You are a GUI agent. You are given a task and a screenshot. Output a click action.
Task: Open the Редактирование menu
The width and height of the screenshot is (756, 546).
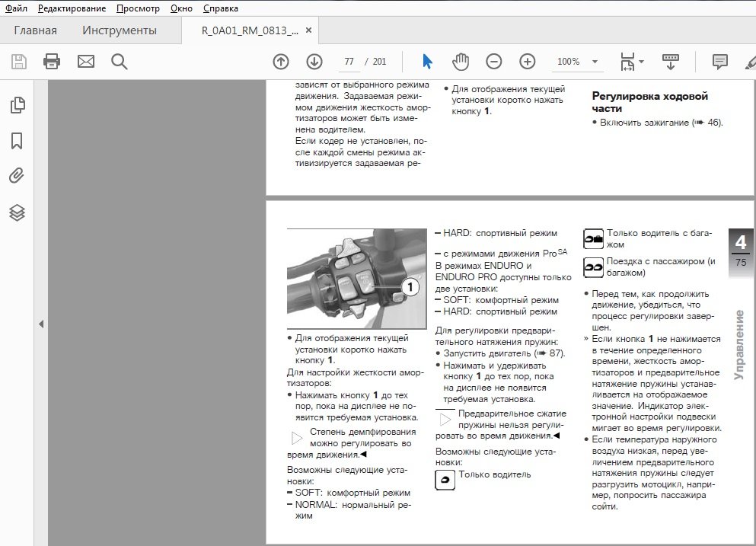(72, 8)
